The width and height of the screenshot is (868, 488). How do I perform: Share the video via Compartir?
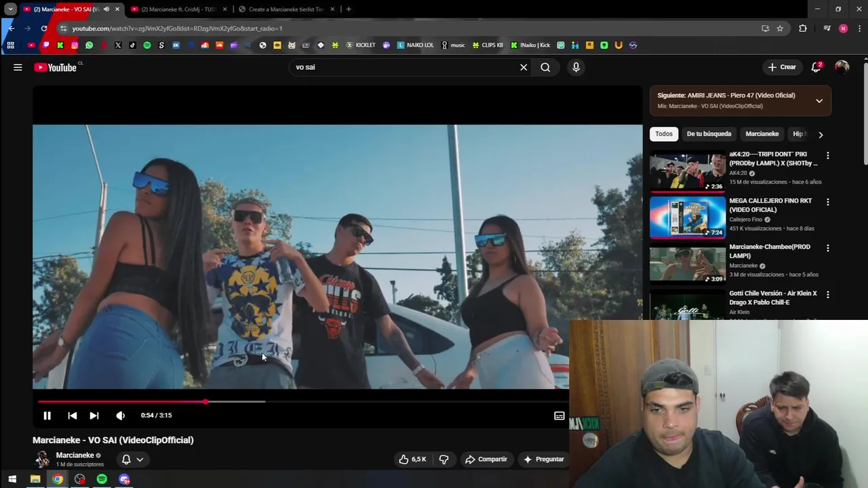click(486, 459)
